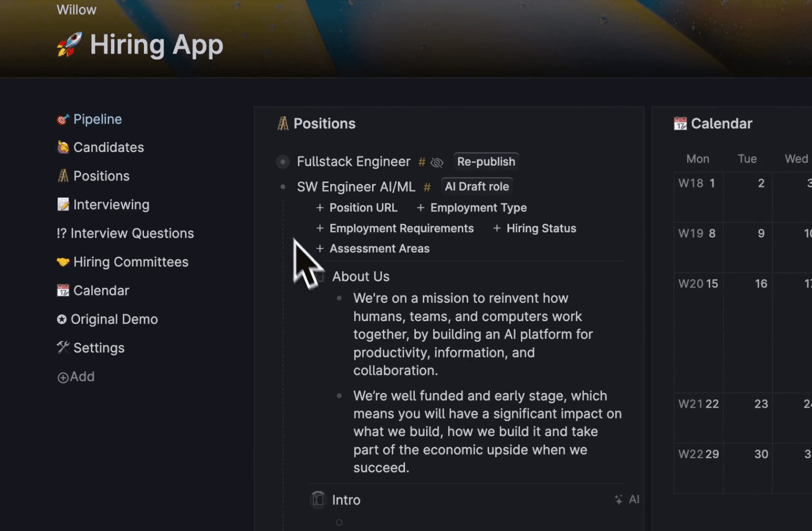The height and width of the screenshot is (531, 812).
Task: Select May 16 in the calendar
Action: (x=761, y=284)
